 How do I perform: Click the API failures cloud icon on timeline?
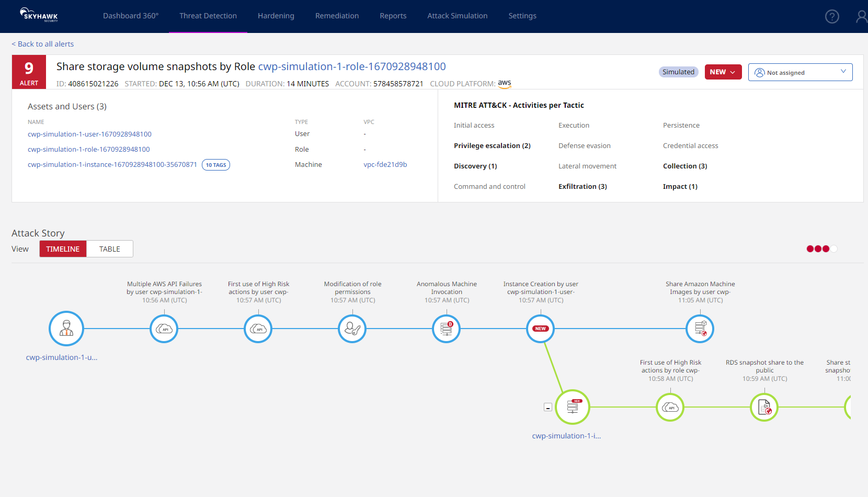164,329
